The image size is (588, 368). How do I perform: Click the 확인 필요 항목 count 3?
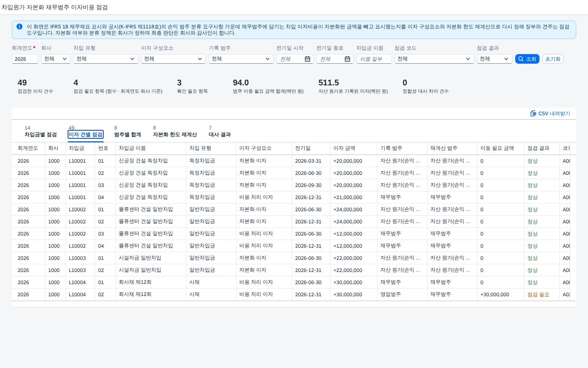(x=179, y=83)
